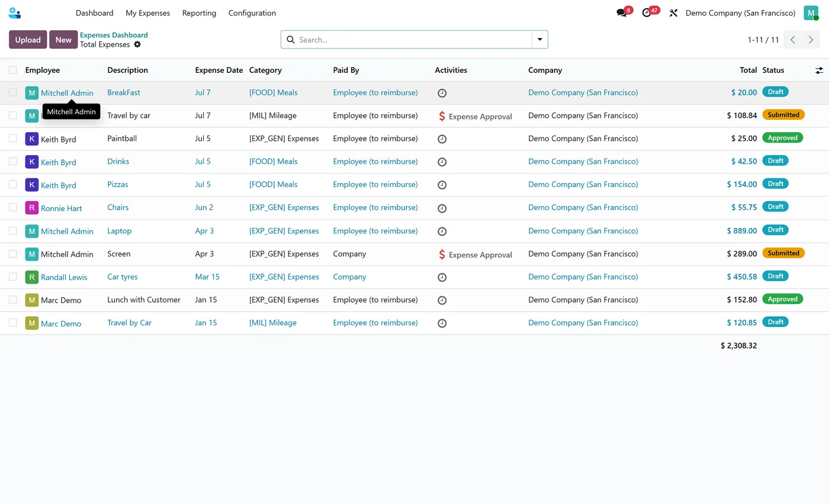The height and width of the screenshot is (504, 829).
Task: Check the Laptop row checkbox
Action: [x=12, y=231]
